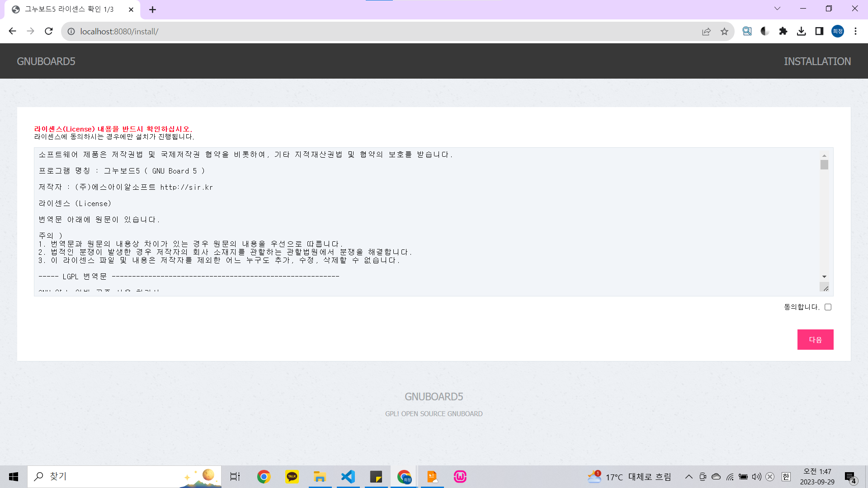Click the GNUBOARD5 header logo text
The height and width of the screenshot is (488, 868).
point(46,61)
